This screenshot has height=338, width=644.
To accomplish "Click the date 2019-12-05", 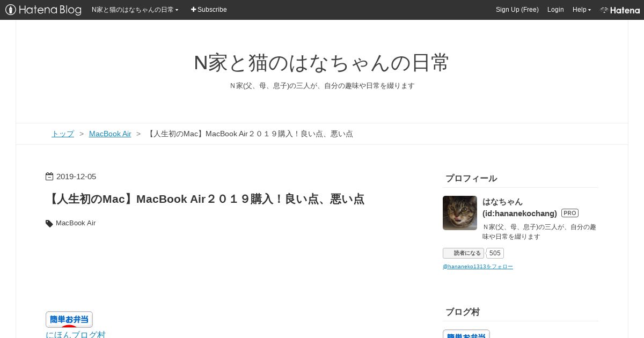I will click(x=76, y=177).
